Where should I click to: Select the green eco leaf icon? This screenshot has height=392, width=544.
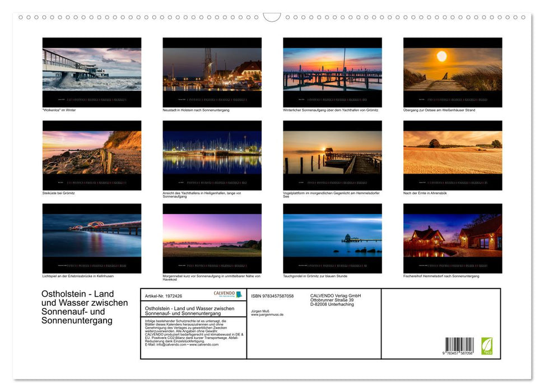(487, 347)
